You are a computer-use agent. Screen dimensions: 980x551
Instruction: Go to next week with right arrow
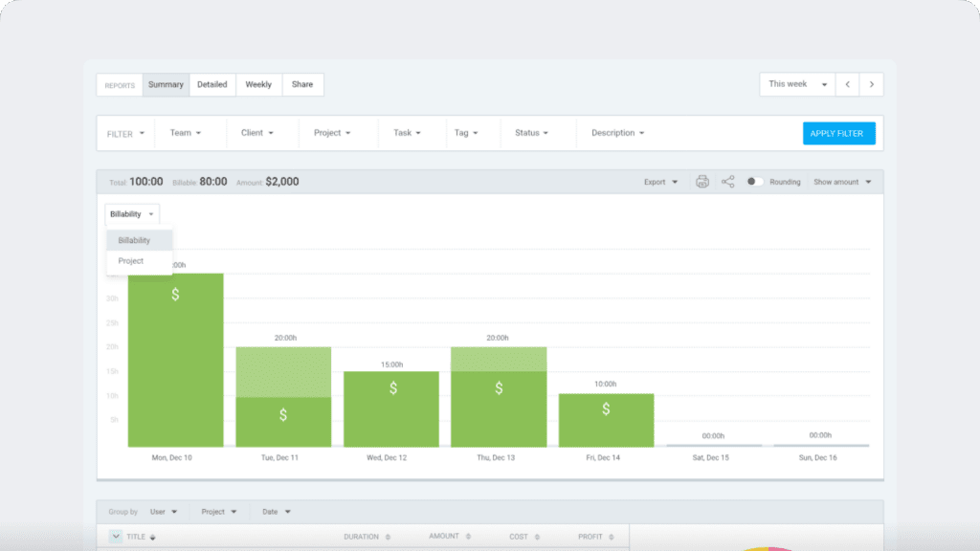tap(871, 84)
